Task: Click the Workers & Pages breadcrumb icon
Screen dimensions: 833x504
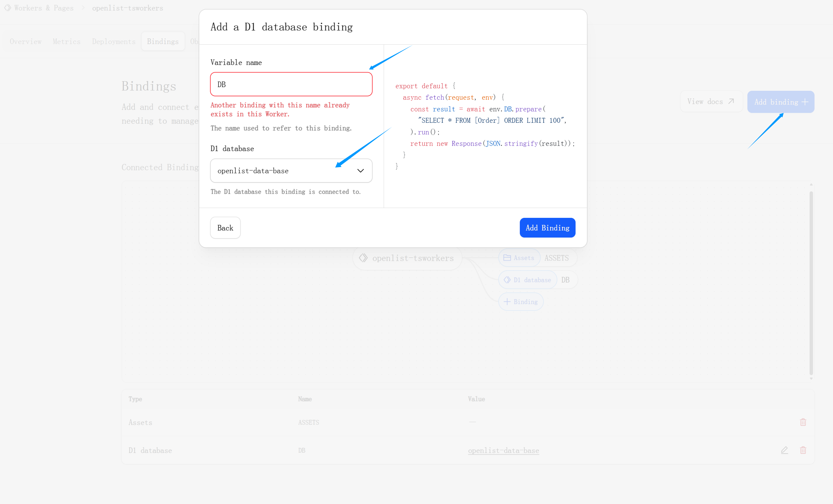Action: [x=7, y=8]
